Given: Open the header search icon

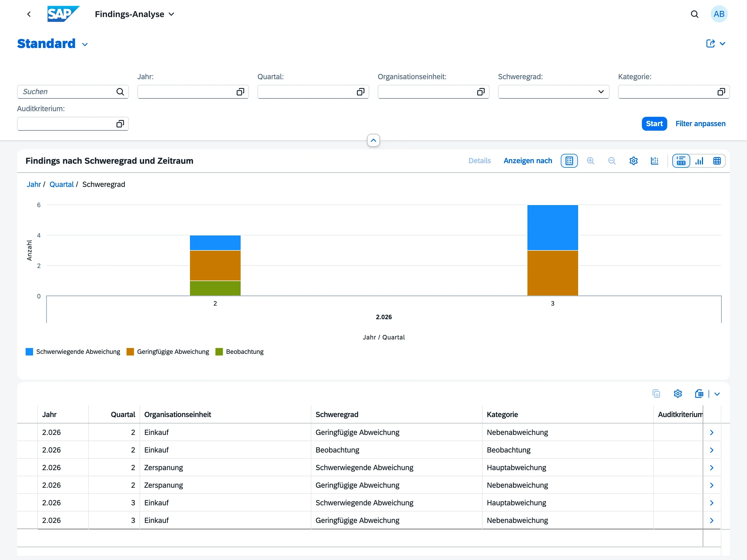Looking at the screenshot, I should point(694,14).
